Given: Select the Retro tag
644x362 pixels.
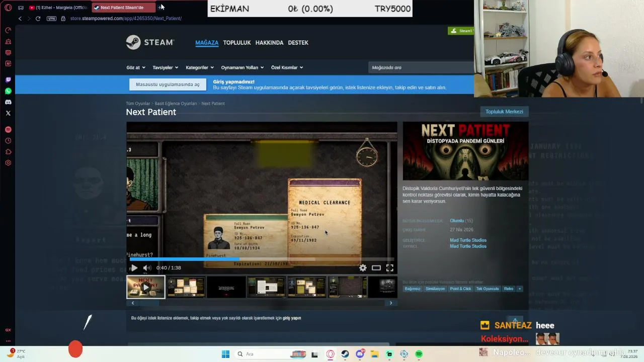Looking at the screenshot, I should pos(509,289).
